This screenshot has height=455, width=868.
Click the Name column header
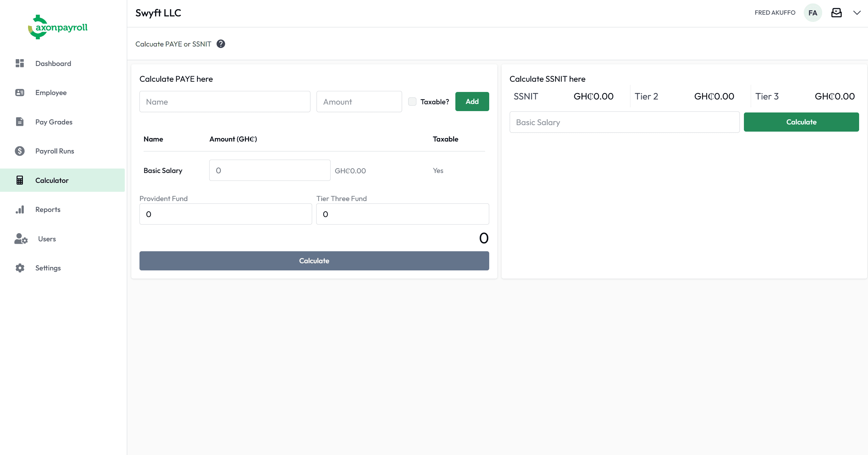point(153,139)
